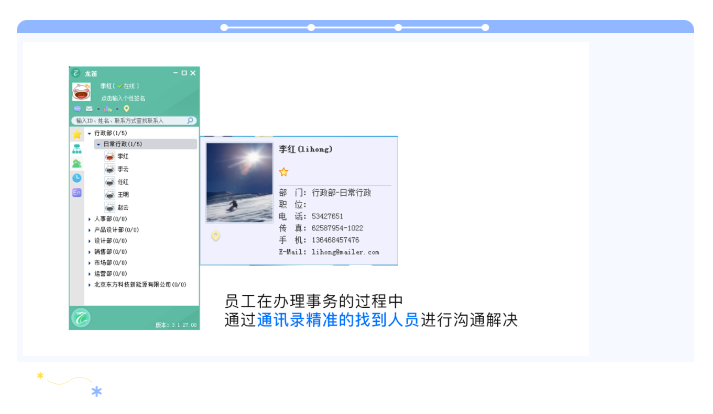Screen dimensions: 713x414
Task: Click the name 李红 (lihong) in card
Action: tap(306, 149)
